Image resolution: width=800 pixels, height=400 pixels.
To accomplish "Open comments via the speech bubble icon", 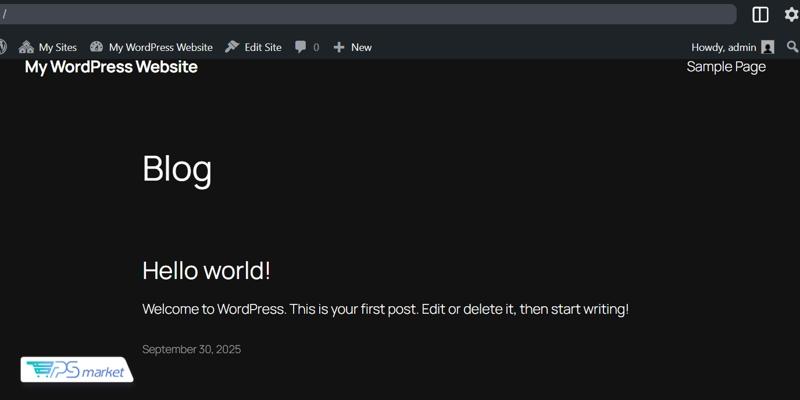I will click(301, 47).
